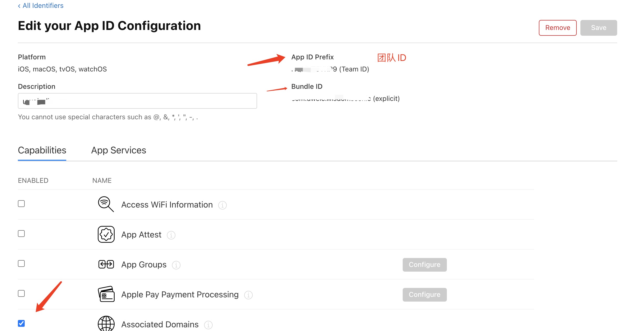
Task: Enable the App Attest capability
Action: point(21,233)
